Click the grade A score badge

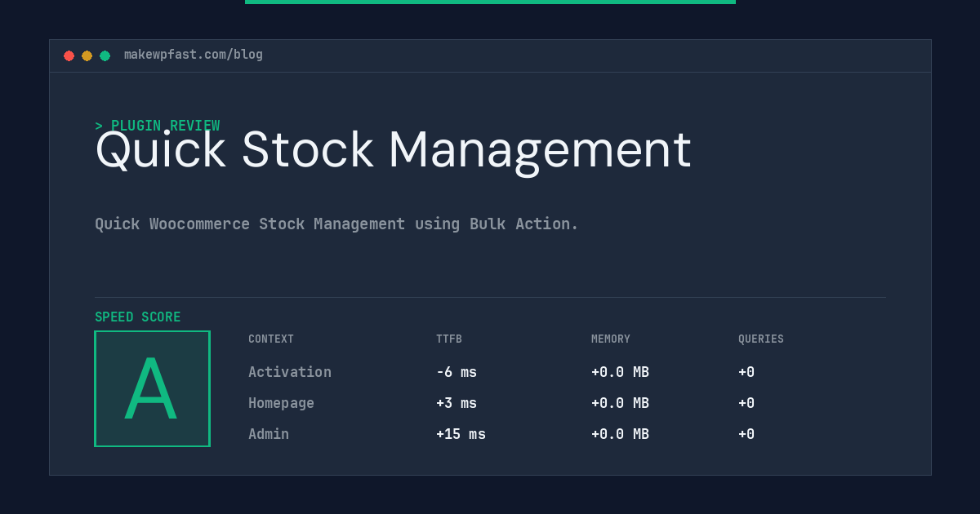(x=152, y=388)
